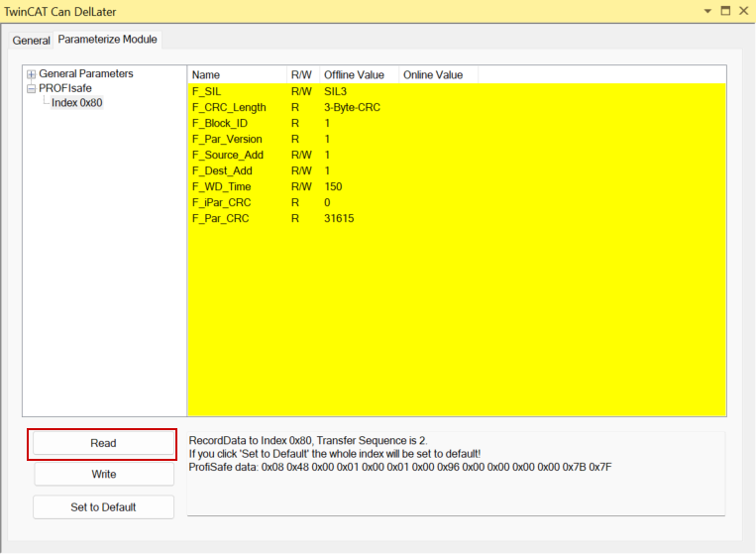Select the F_Par_Version parameter row
Screen dimensions: 756x554
[457, 140]
